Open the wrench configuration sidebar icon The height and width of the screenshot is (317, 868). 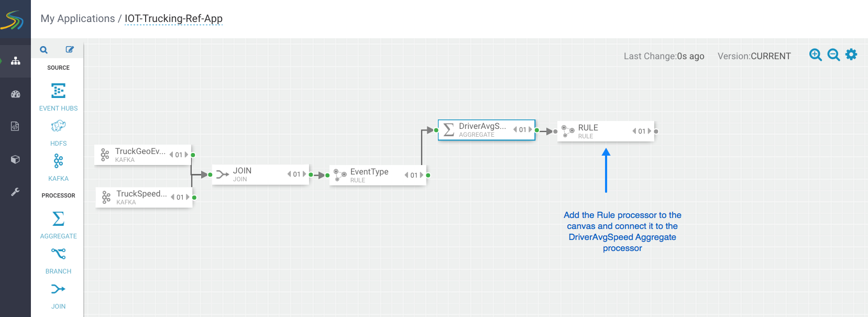(x=16, y=192)
